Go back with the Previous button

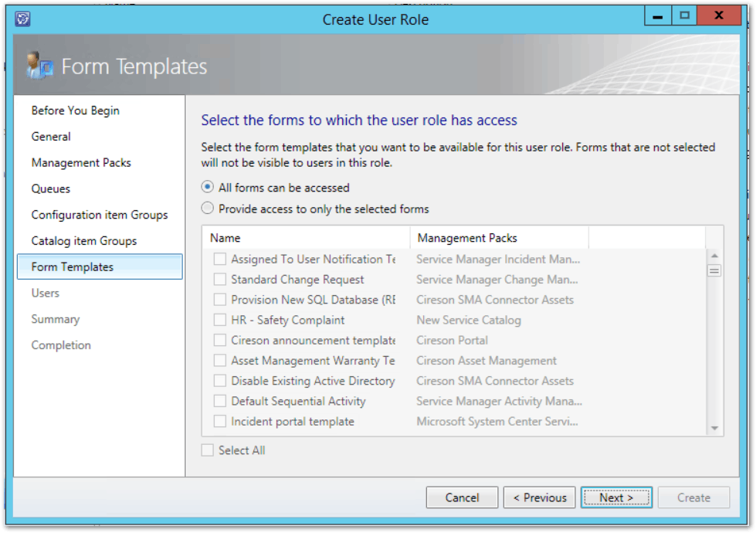coord(540,497)
